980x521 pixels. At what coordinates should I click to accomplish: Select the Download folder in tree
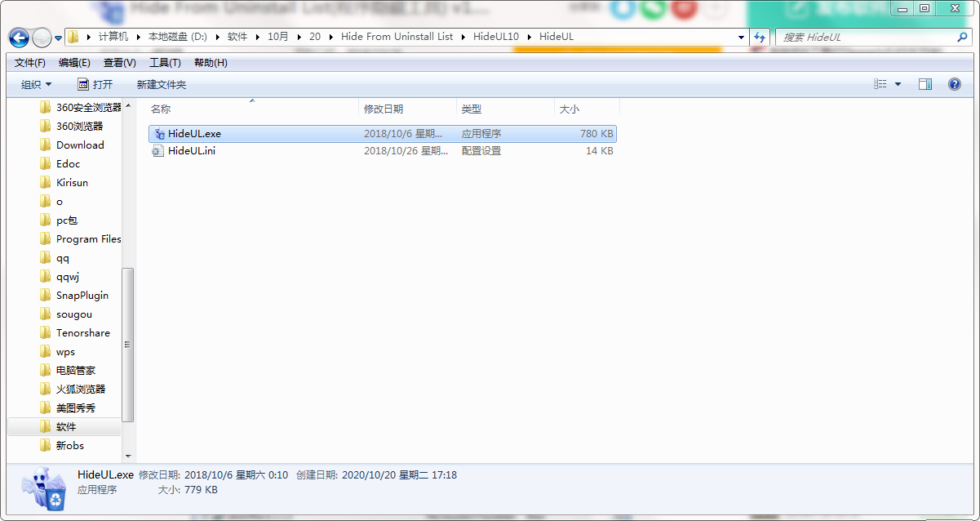[x=72, y=145]
